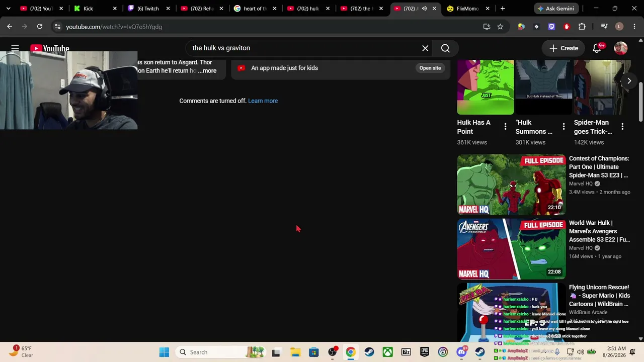Switch to the (6) Twitch tab
644x362 pixels.
(x=148, y=9)
